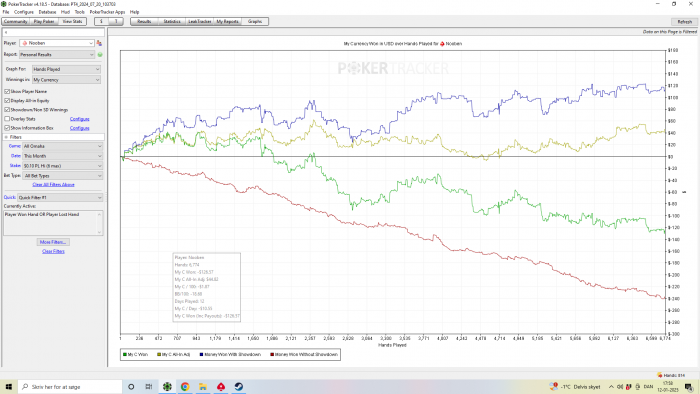Viewport: 700px width, 394px height.
Task: Open the PokerStars taskbar icon
Action: point(221,387)
